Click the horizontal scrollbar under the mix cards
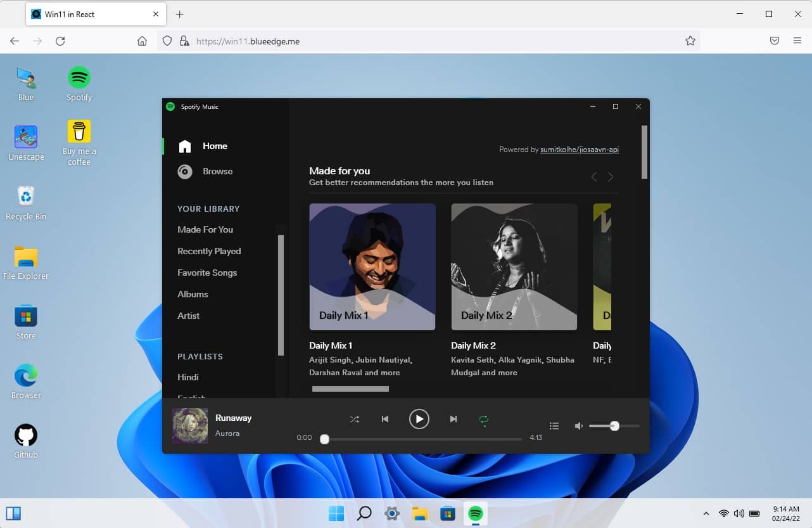The height and width of the screenshot is (528, 812). [x=350, y=389]
